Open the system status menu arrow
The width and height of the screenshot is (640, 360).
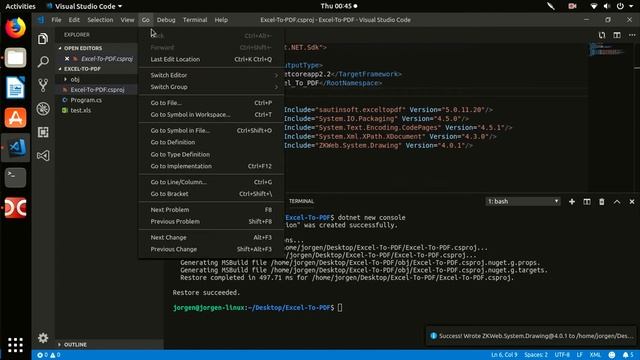coord(631,6)
